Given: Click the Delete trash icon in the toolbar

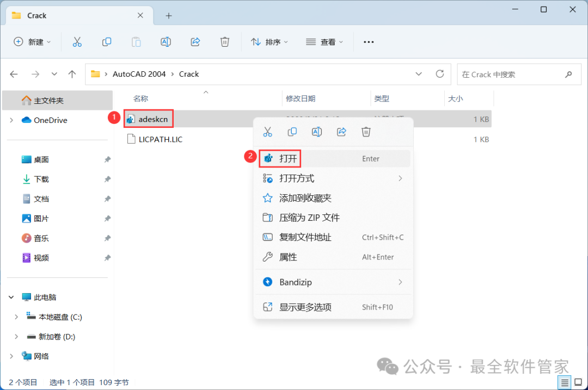Looking at the screenshot, I should click(225, 42).
